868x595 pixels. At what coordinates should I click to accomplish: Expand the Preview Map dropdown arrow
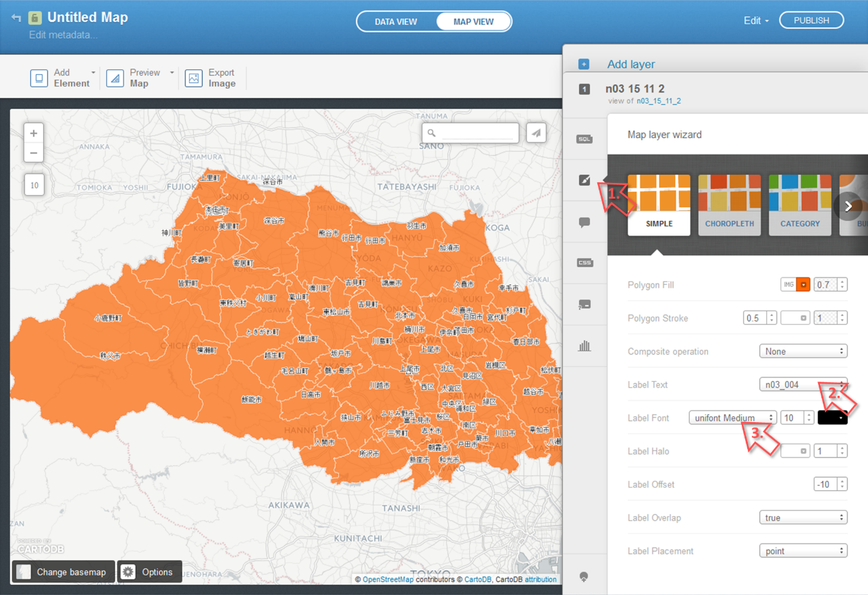[171, 72]
